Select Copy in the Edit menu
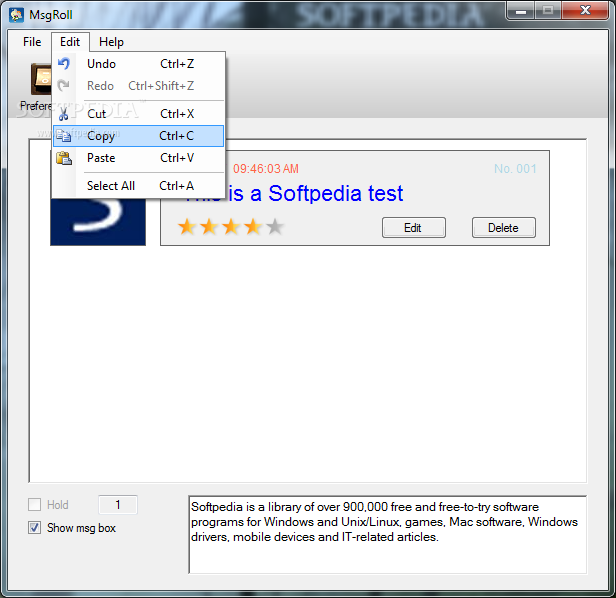616x598 pixels. [x=138, y=136]
